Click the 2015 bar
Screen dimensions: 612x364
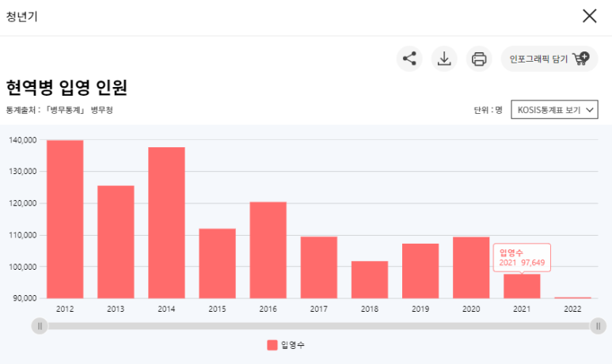click(x=217, y=264)
